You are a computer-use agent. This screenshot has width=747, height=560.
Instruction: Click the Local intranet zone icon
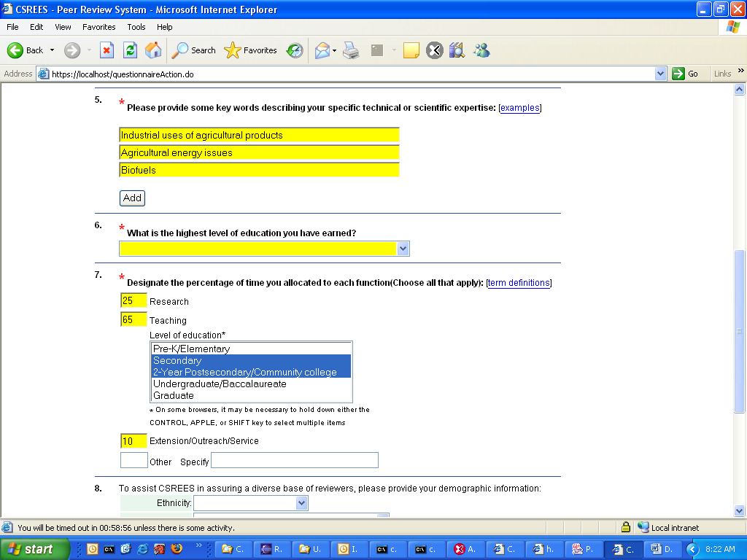tap(643, 527)
